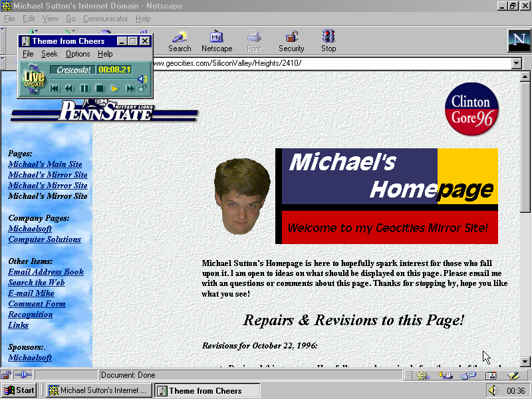The width and height of the screenshot is (532, 399).
Task: Click the player volume speaker slider
Action: point(142,79)
